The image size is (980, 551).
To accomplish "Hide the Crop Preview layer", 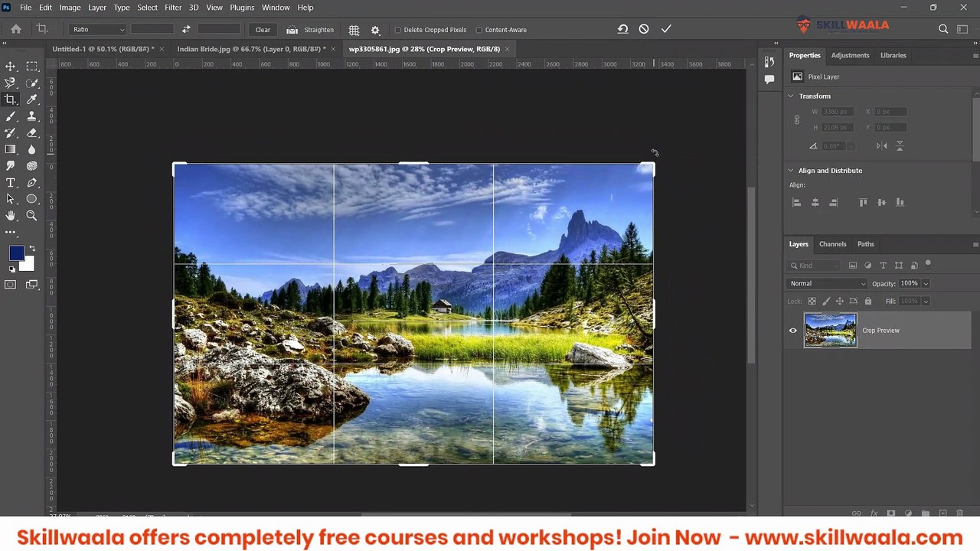I will coord(792,331).
